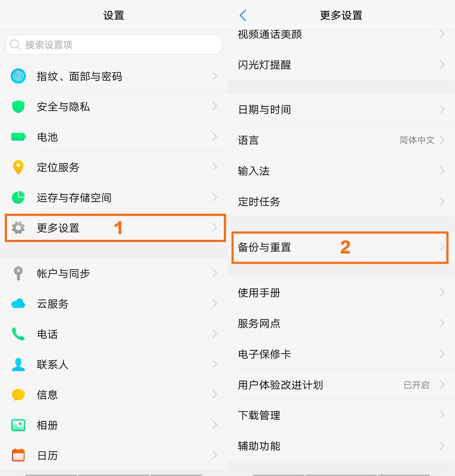Tap the green phone icon for 电话

17,334
